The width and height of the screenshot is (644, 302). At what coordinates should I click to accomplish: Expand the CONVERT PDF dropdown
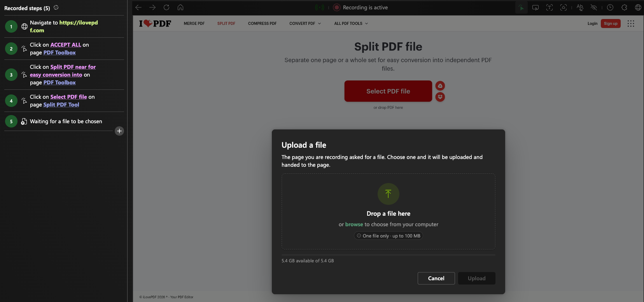[x=305, y=23]
